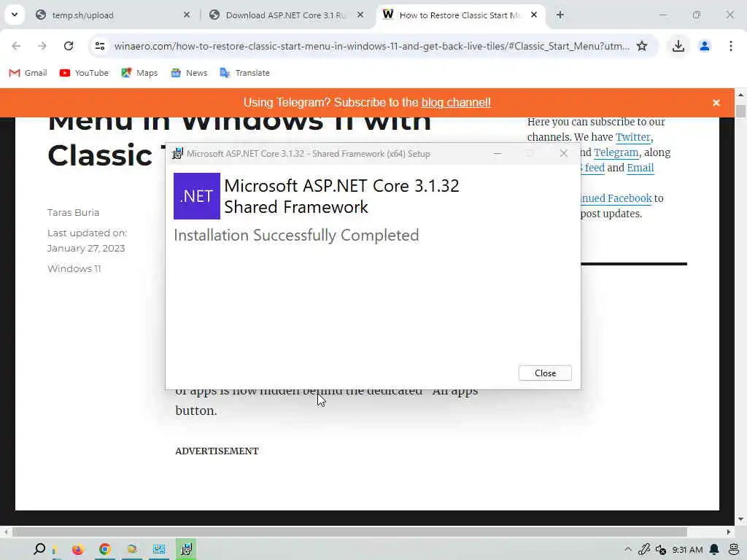
Task: Open the Translate bookmark
Action: tap(245, 73)
